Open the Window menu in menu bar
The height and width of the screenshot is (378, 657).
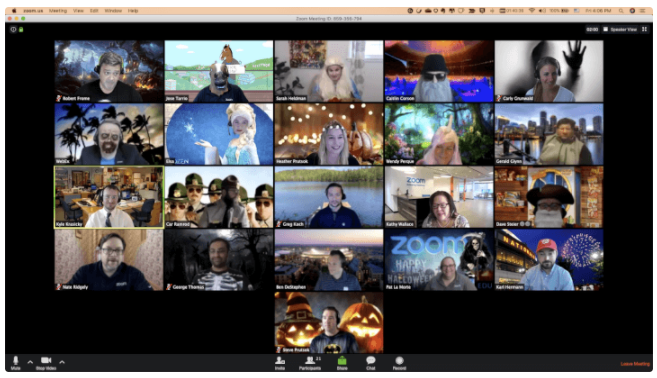(x=113, y=10)
